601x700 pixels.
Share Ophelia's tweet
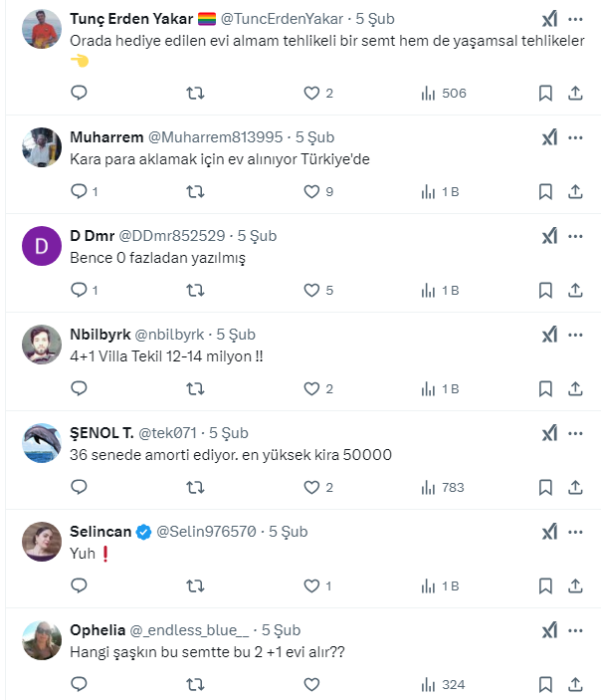tap(575, 684)
